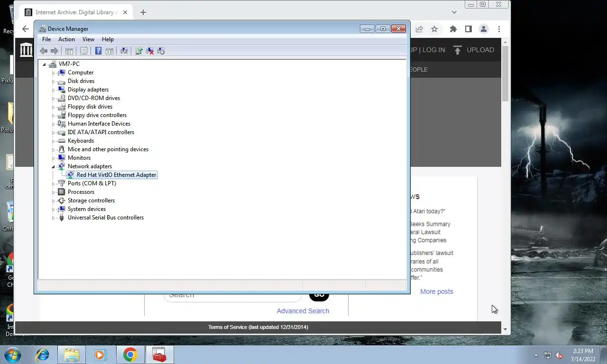
Task: Open a new Chrome tab with plus button
Action: (143, 12)
